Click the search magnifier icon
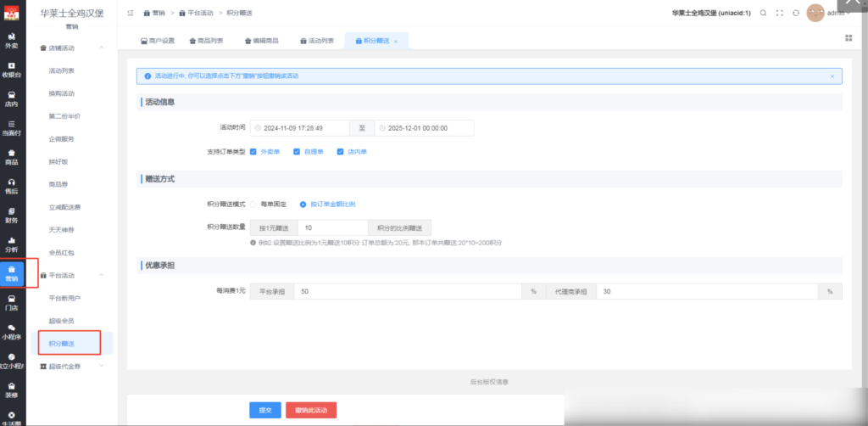The height and width of the screenshot is (426, 868). click(763, 13)
